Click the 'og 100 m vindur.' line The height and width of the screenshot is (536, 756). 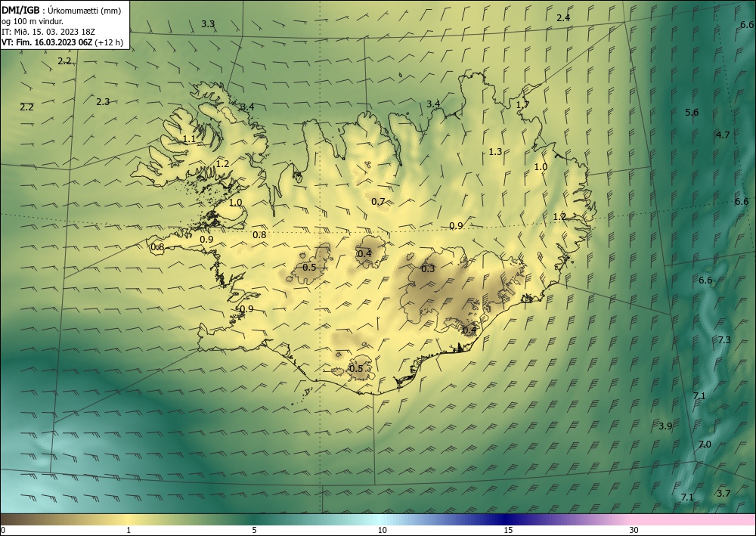coord(32,21)
